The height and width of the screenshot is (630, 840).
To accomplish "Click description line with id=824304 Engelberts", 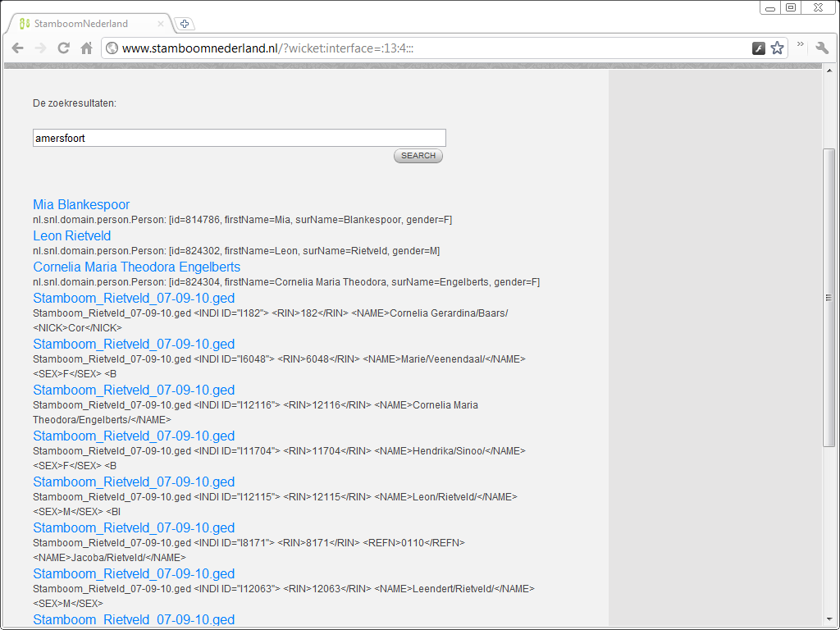I will coord(286,282).
